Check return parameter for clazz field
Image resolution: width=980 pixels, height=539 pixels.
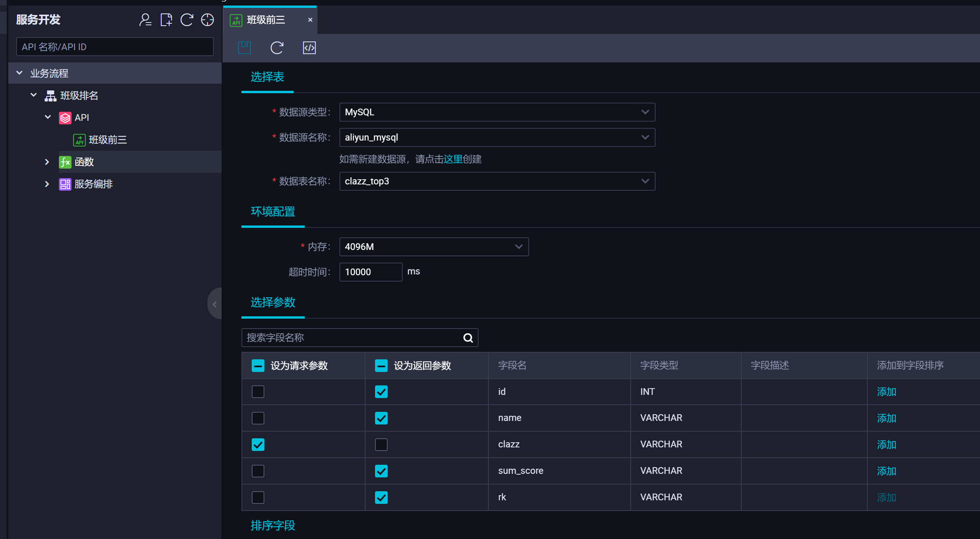[x=381, y=445]
